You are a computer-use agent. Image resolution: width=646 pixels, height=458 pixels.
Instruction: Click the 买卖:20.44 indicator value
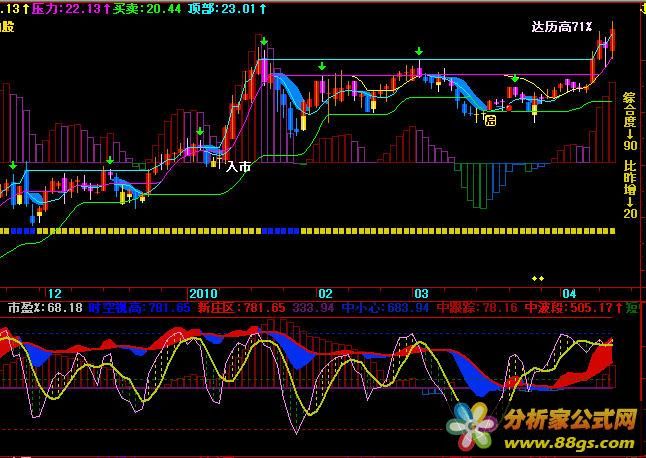[x=147, y=9]
